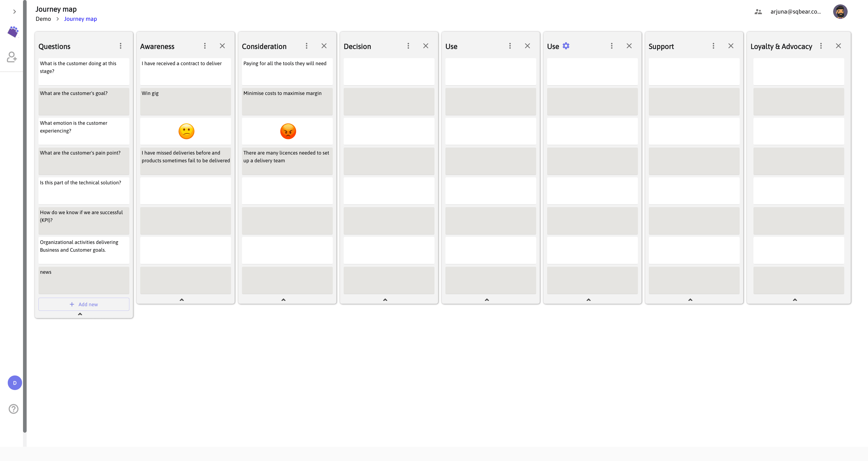The image size is (868, 461).
Task: Open the Questions column three-dot menu
Action: click(x=121, y=46)
